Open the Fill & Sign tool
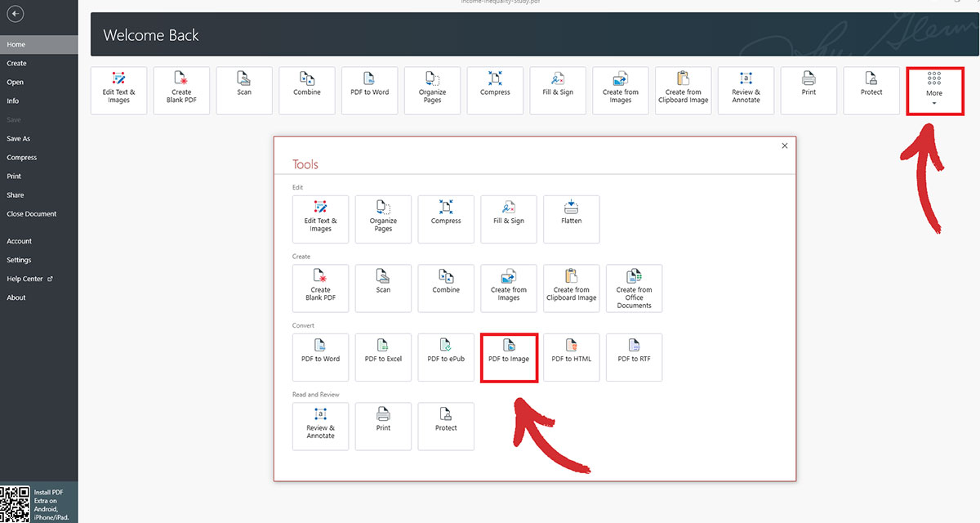 pyautogui.click(x=508, y=219)
